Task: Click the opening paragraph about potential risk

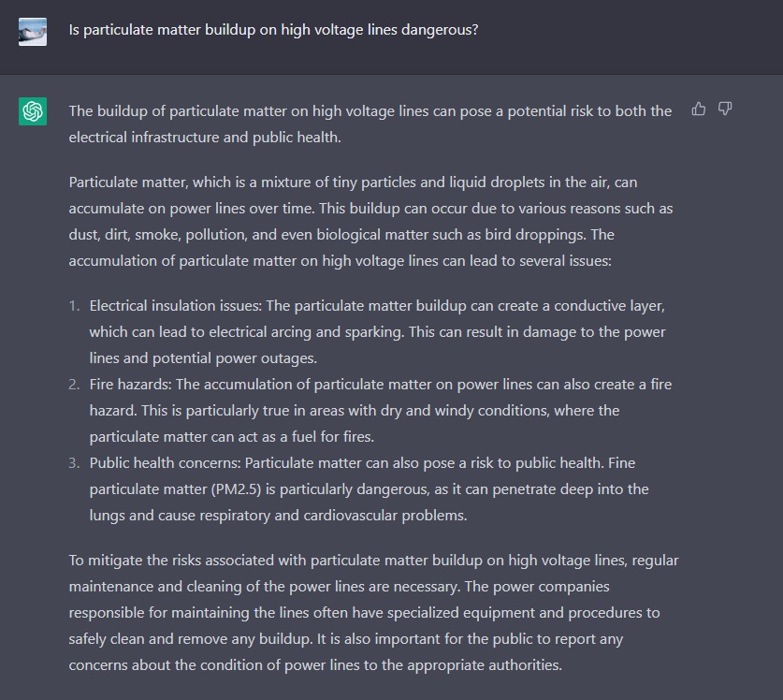Action: click(370, 124)
